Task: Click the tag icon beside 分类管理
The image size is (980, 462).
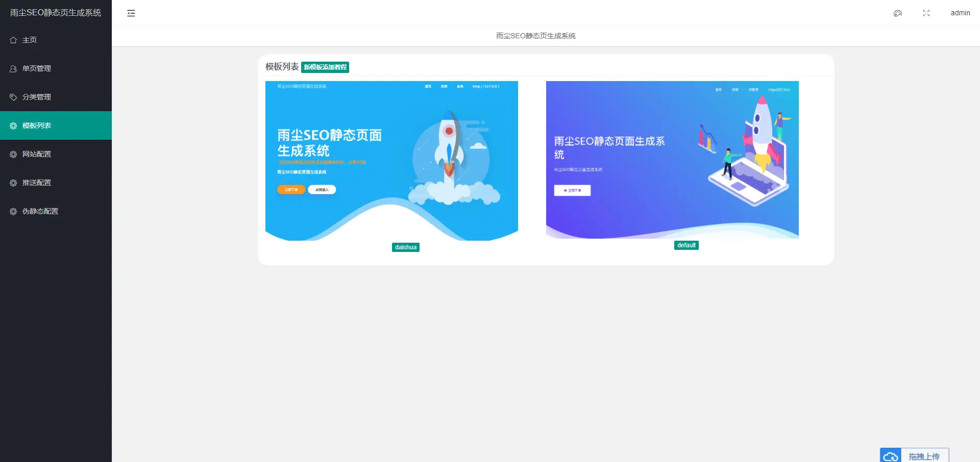Action: pyautogui.click(x=13, y=96)
